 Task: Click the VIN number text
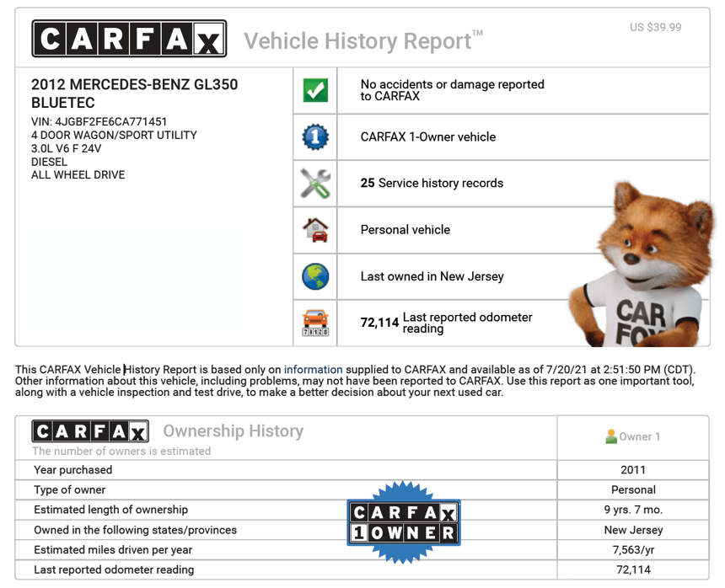pos(99,122)
